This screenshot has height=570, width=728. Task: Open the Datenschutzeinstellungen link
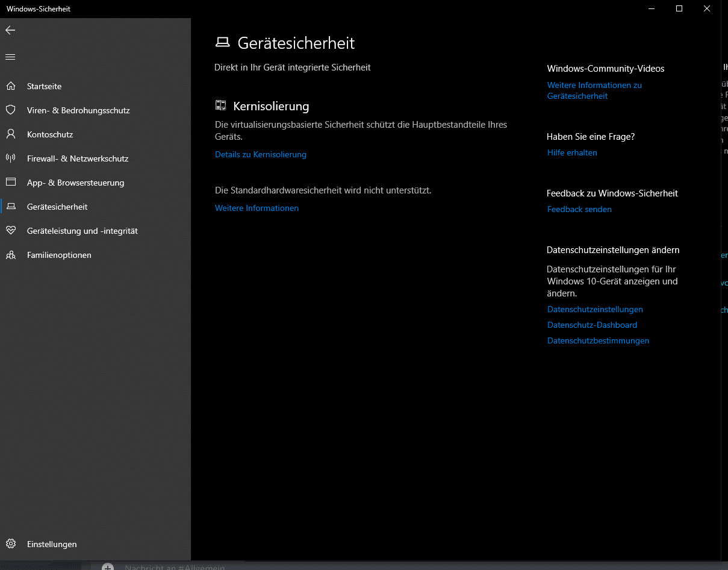click(595, 310)
